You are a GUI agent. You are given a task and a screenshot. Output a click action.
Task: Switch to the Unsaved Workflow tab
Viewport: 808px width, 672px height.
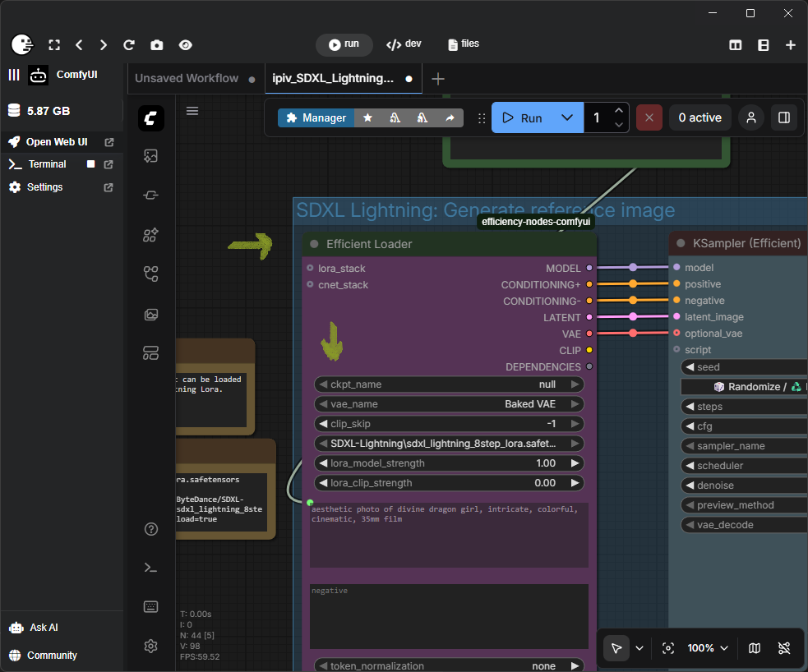point(187,78)
